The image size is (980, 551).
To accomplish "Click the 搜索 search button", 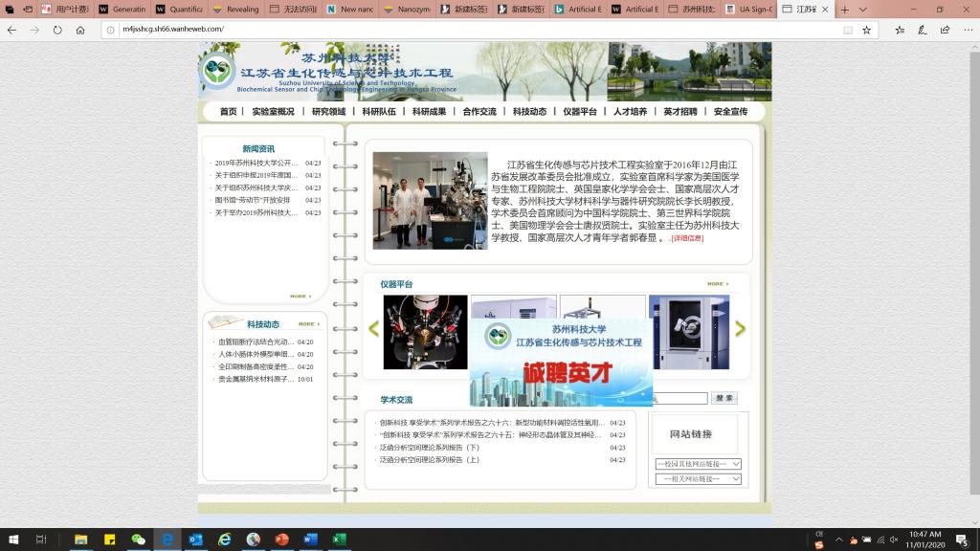I will coord(724,398).
